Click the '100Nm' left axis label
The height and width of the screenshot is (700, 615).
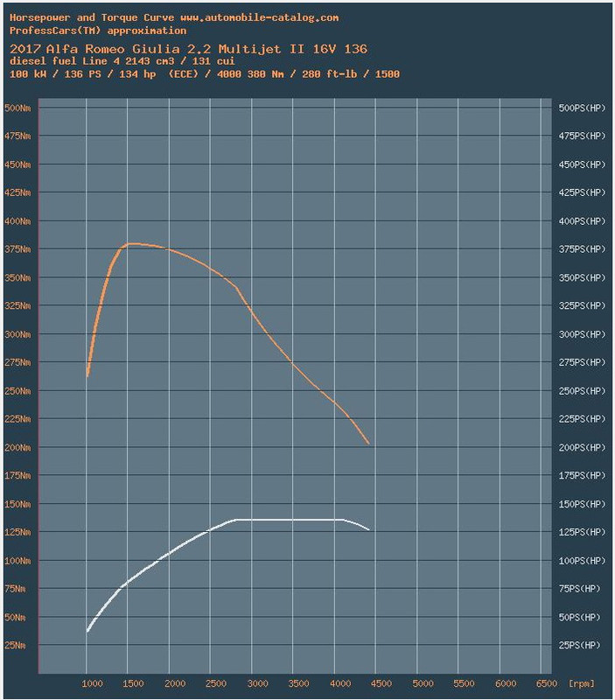[x=17, y=561]
